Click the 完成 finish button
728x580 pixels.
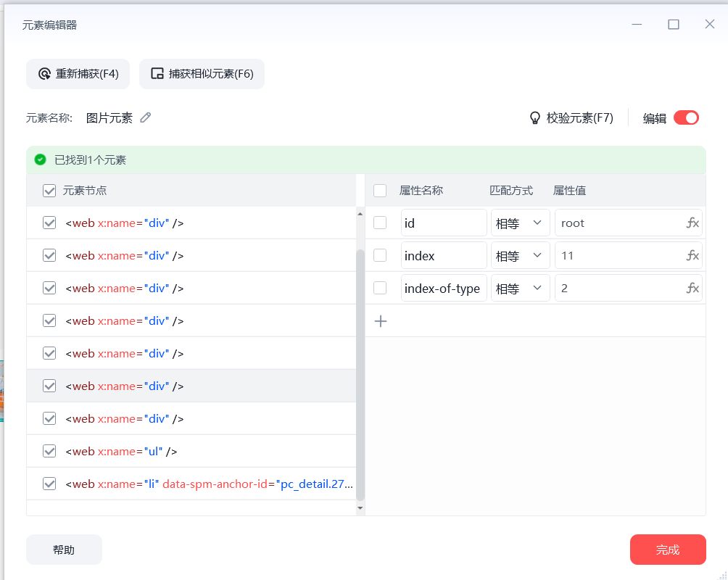(667, 550)
